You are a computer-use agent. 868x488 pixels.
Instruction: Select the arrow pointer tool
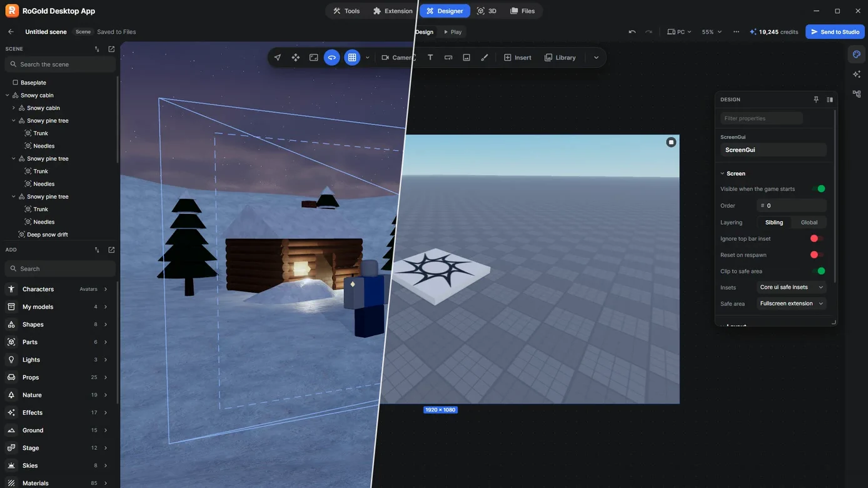tap(278, 58)
